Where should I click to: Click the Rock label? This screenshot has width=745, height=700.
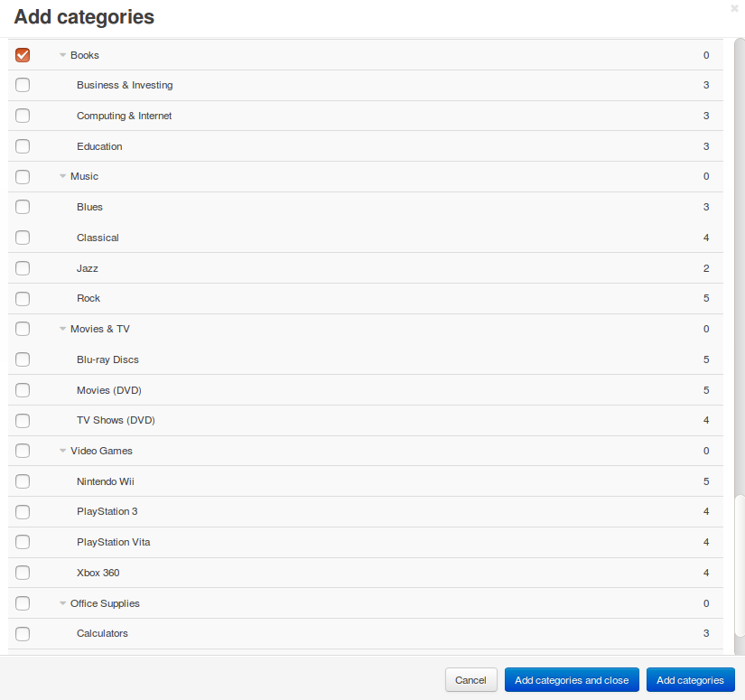click(x=88, y=298)
